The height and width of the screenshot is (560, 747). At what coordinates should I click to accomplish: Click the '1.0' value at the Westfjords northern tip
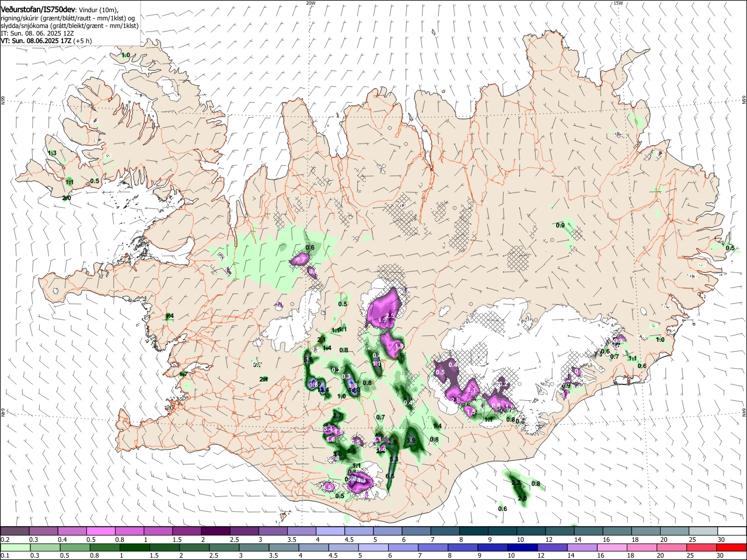(x=125, y=55)
